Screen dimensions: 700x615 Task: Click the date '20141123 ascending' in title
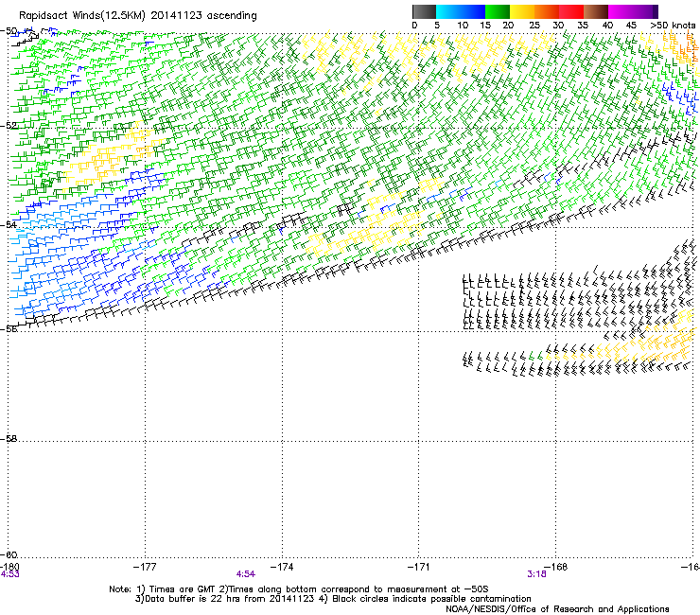click(x=203, y=16)
